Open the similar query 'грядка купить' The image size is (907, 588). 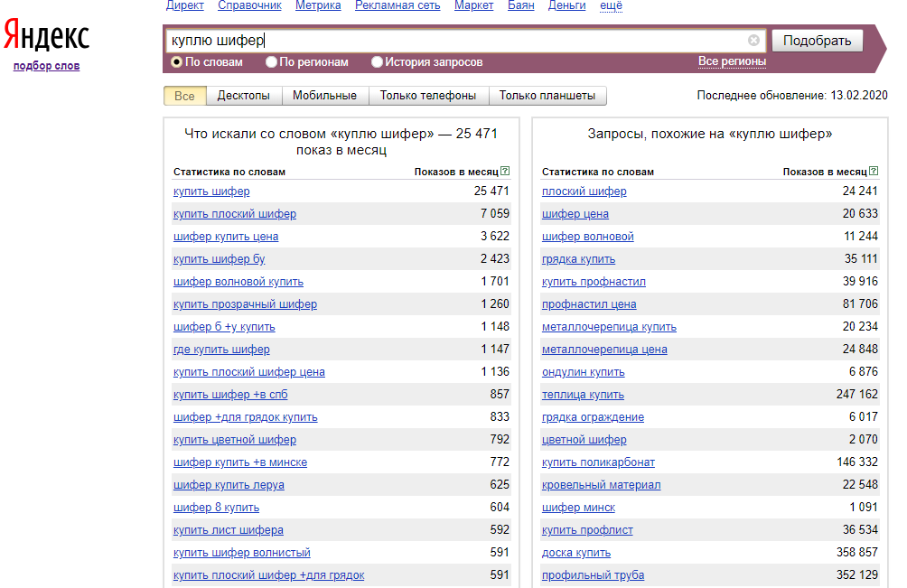[578, 259]
